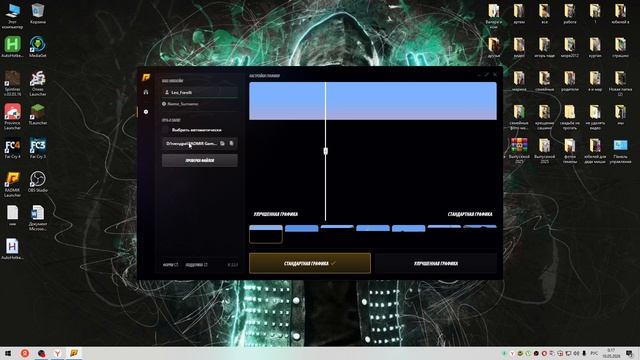Open the notification center in taskbar corner
The image size is (640, 360).
click(x=630, y=353)
